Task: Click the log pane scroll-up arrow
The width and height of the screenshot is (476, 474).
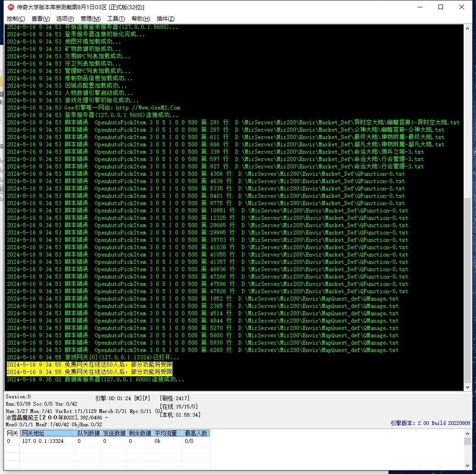Action: pos(467,28)
